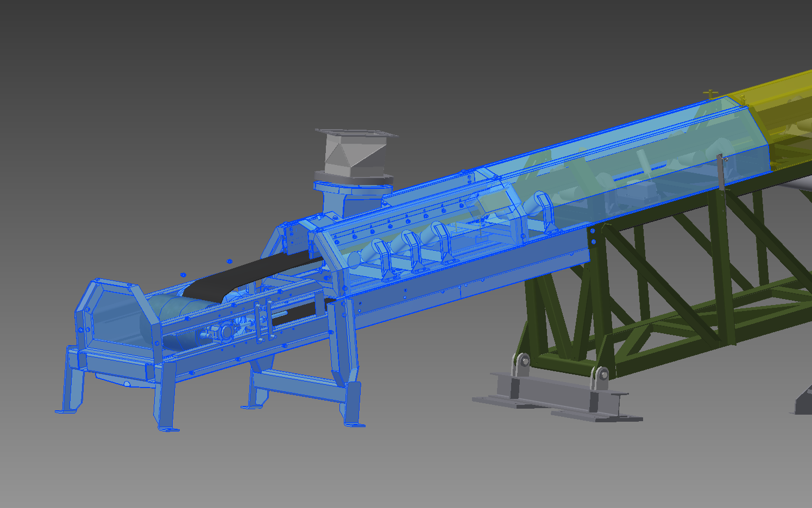Click the gray vertical post near cover end
812x508 pixels.
pyautogui.click(x=721, y=172)
